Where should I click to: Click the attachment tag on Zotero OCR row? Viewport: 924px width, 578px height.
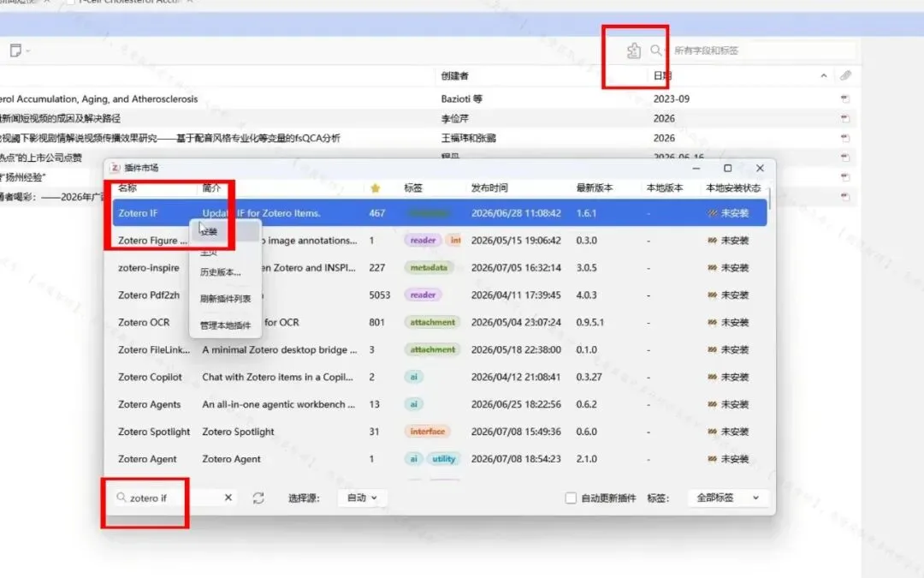coord(433,323)
